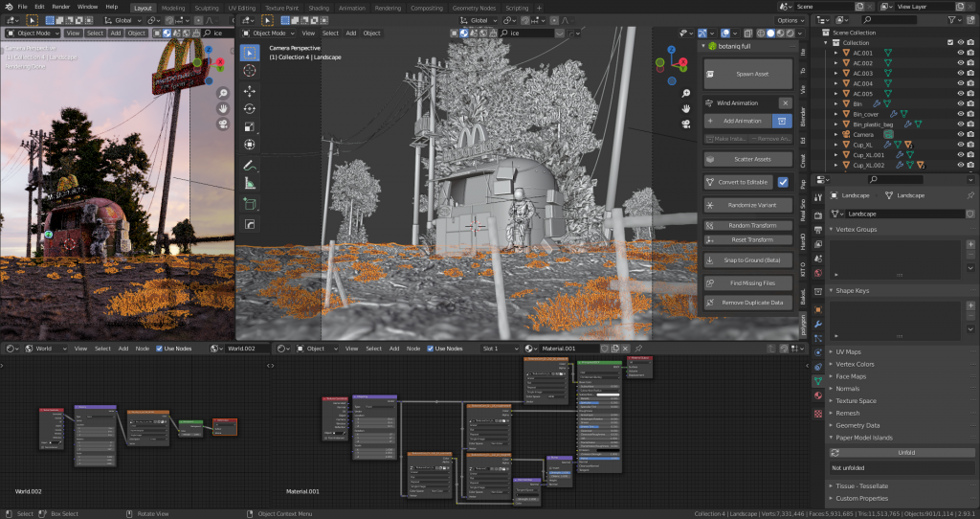The width and height of the screenshot is (980, 519).
Task: Toggle camera view icon in center viewport
Action: pos(686,124)
